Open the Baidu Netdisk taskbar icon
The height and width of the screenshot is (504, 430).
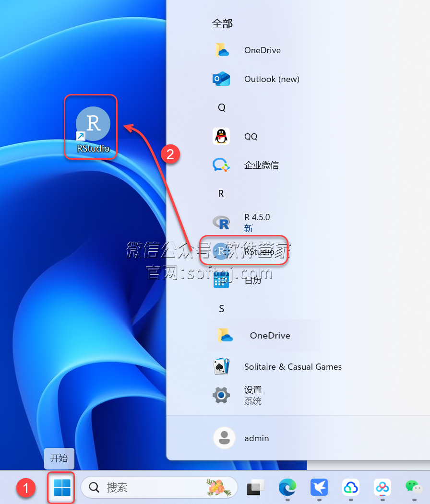click(382, 487)
